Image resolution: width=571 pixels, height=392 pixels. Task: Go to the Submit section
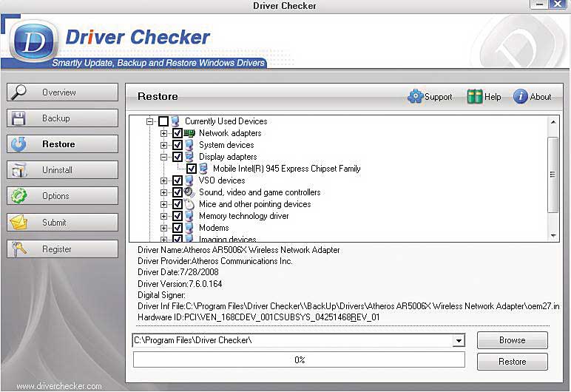62,222
